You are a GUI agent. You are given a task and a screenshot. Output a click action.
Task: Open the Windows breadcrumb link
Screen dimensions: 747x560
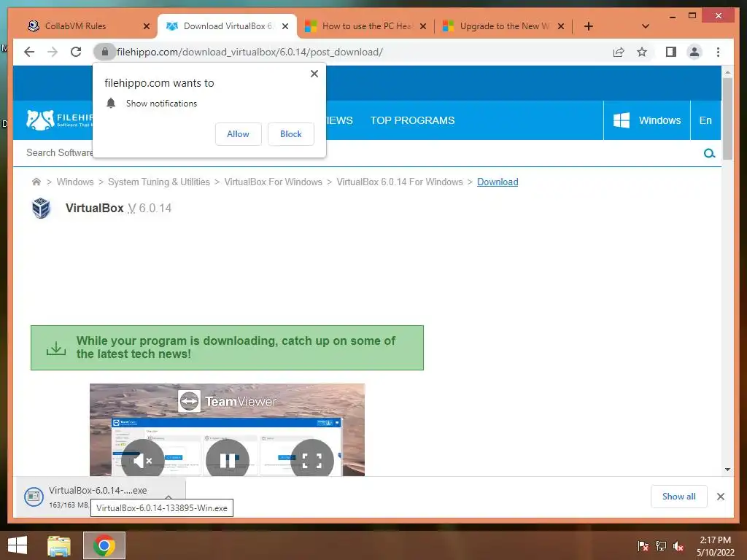(x=75, y=182)
